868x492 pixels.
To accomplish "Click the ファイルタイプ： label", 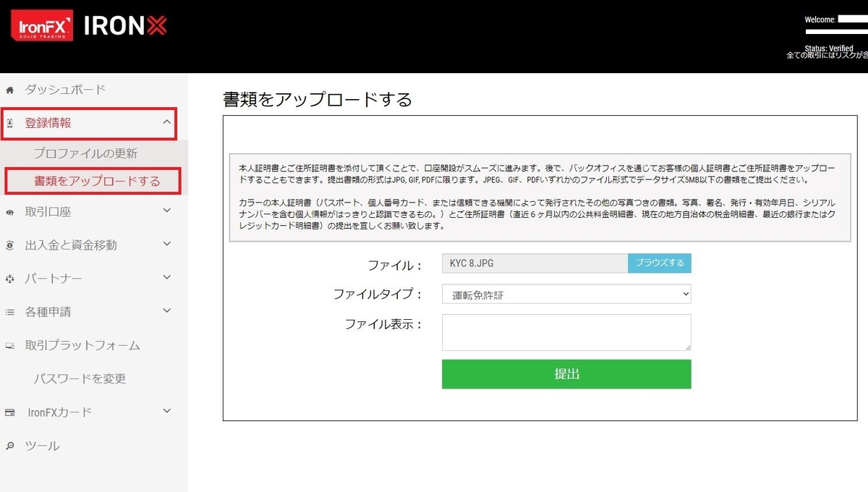I will (x=378, y=294).
